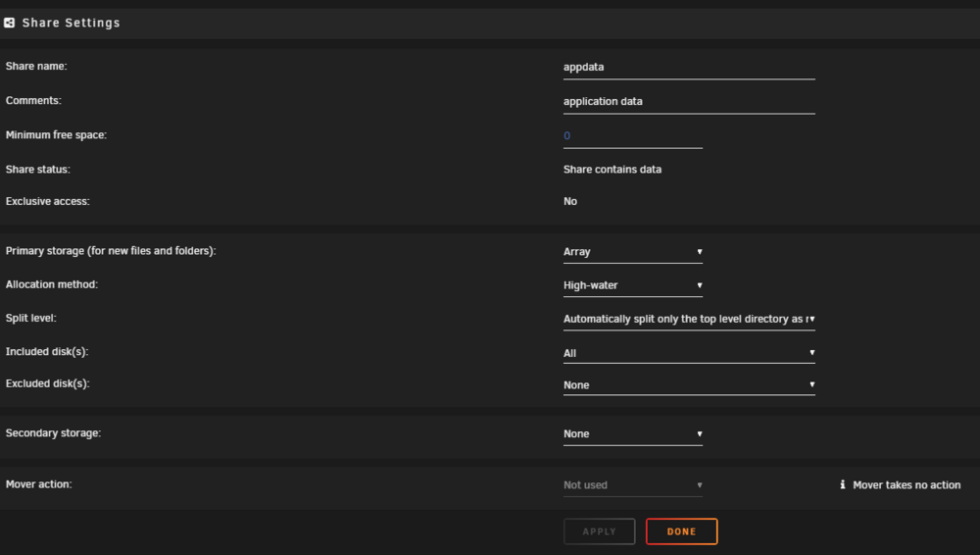Open the Excluded disk(s) dropdown showing None
The image size is (980, 555).
(x=689, y=385)
